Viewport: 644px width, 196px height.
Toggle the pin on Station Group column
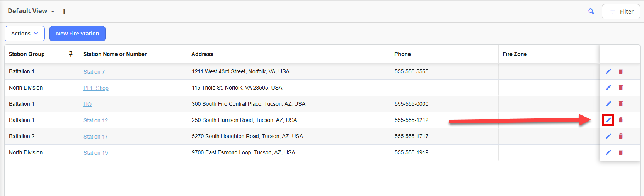(71, 54)
